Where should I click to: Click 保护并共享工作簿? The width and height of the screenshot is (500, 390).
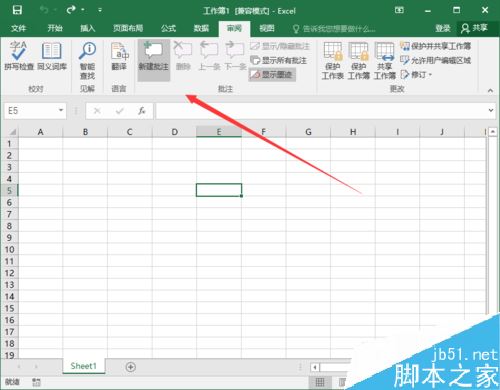(435, 46)
